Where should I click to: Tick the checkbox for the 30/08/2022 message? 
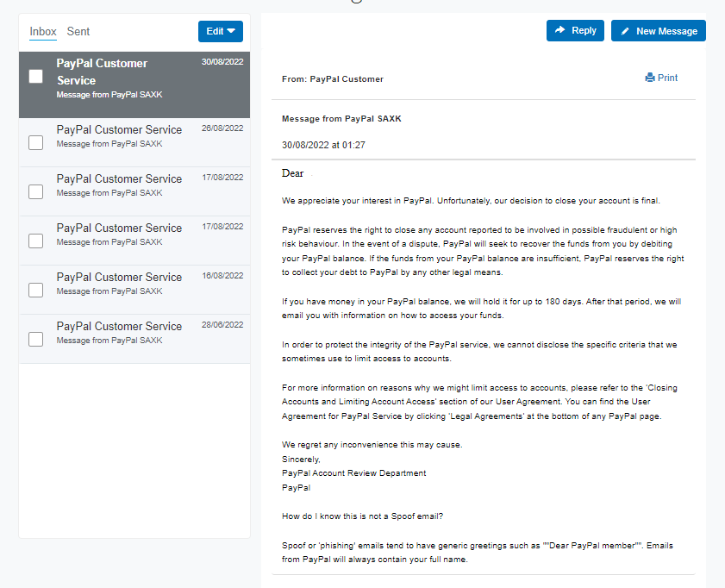pyautogui.click(x=35, y=76)
